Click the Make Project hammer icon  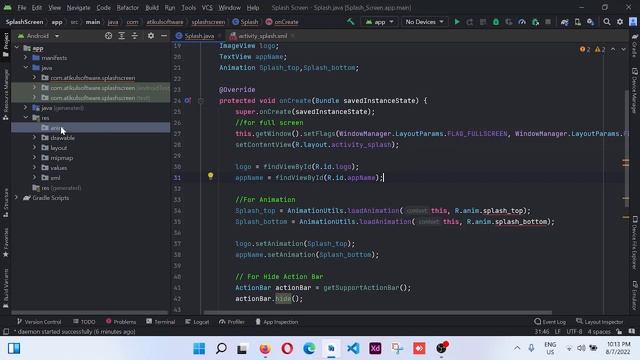(351, 22)
